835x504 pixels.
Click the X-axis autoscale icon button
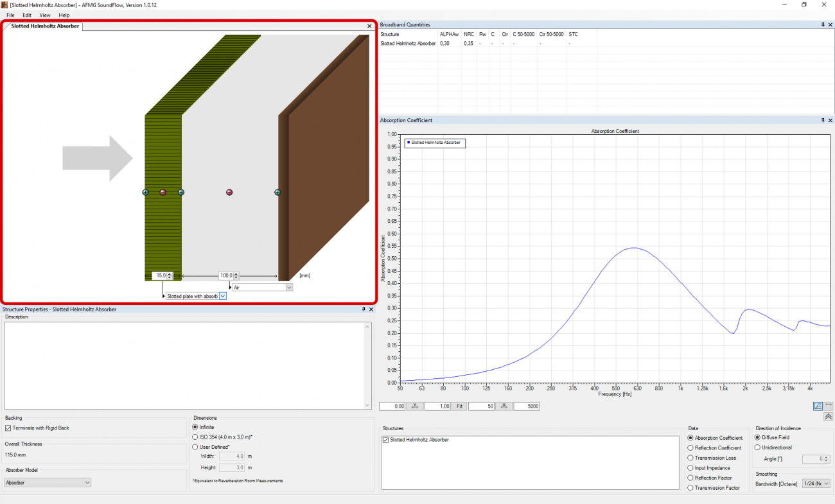pos(504,406)
